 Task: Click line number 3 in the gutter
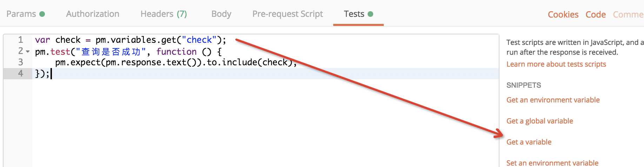pyautogui.click(x=21, y=62)
